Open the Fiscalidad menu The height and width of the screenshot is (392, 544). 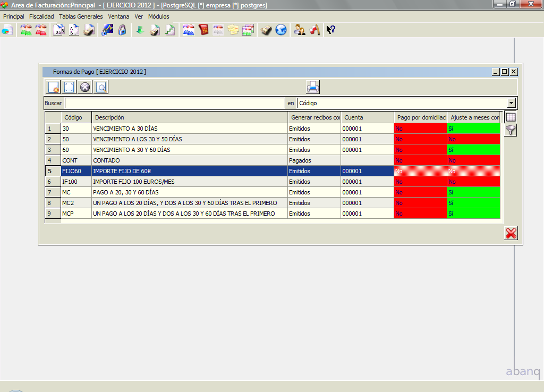click(41, 16)
